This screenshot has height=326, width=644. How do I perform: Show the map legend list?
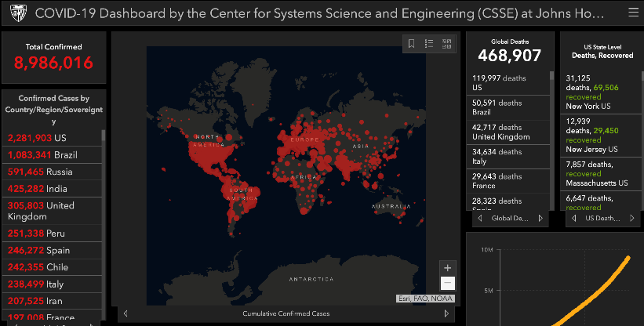click(429, 43)
